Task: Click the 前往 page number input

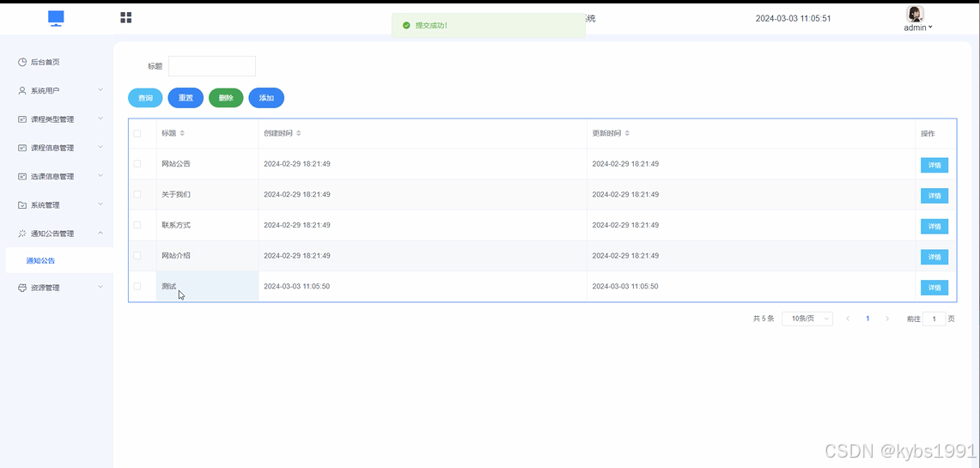Action: click(x=934, y=319)
